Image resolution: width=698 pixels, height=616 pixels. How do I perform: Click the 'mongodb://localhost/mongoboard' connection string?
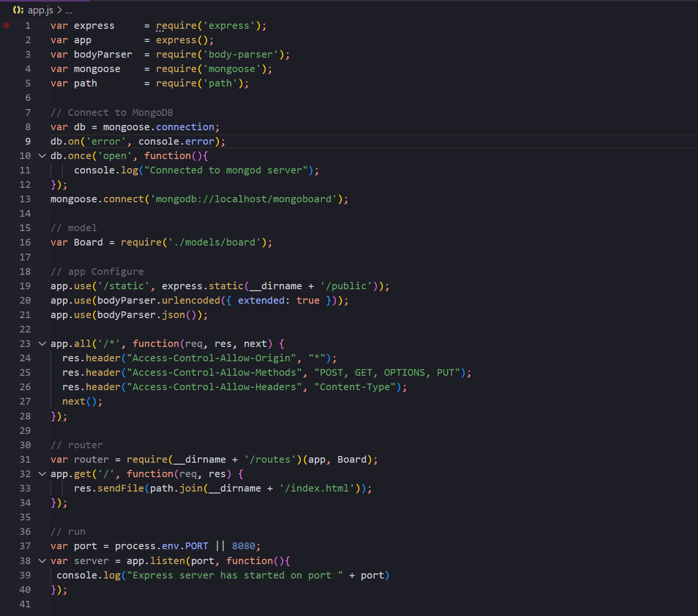[244, 199]
